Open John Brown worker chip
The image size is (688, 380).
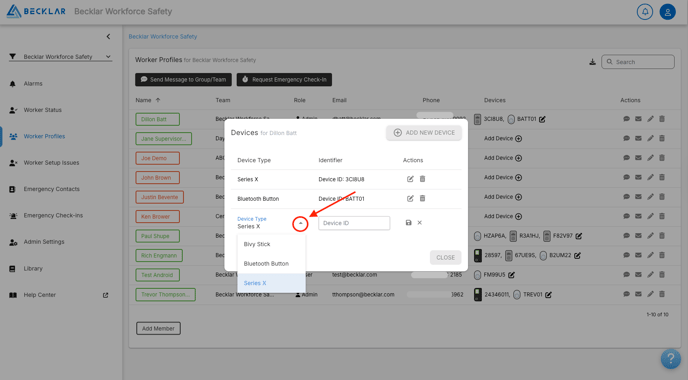[x=158, y=178]
